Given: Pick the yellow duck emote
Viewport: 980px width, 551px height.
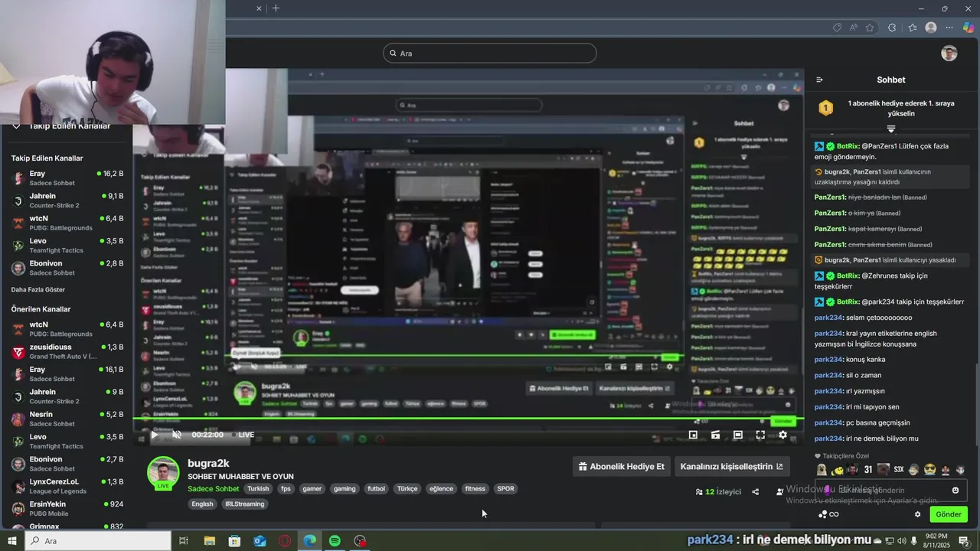Looking at the screenshot, I should pyautogui.click(x=838, y=470).
